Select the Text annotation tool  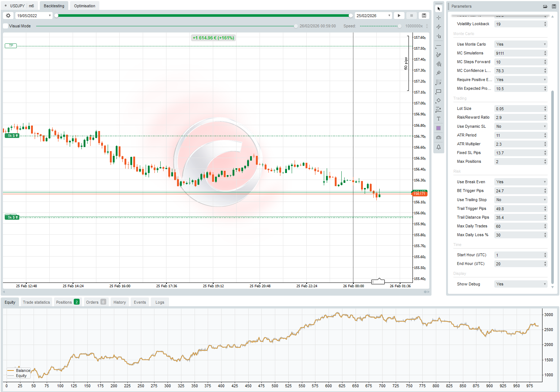click(439, 119)
